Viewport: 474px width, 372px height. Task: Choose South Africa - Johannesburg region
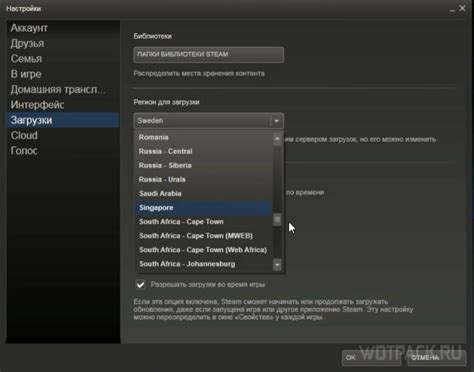[x=203, y=264]
